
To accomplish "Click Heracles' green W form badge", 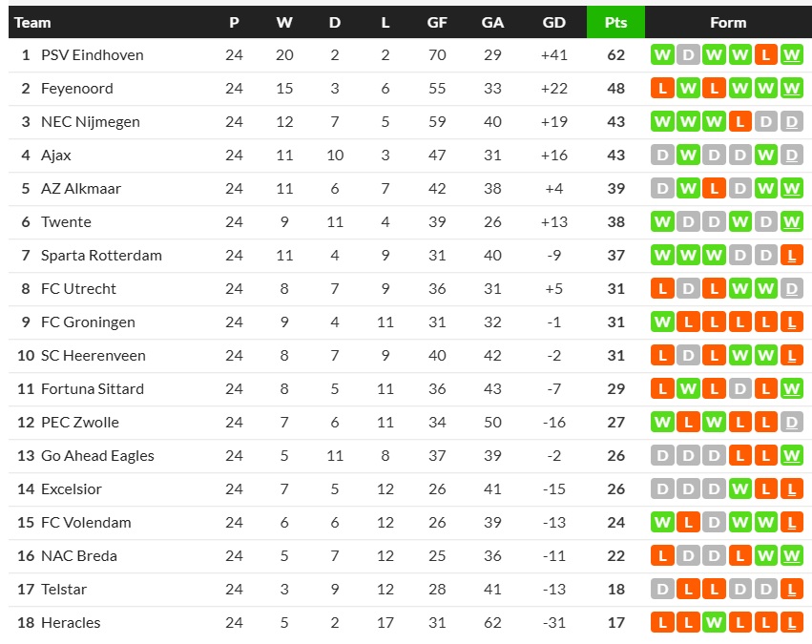I will (x=714, y=623).
